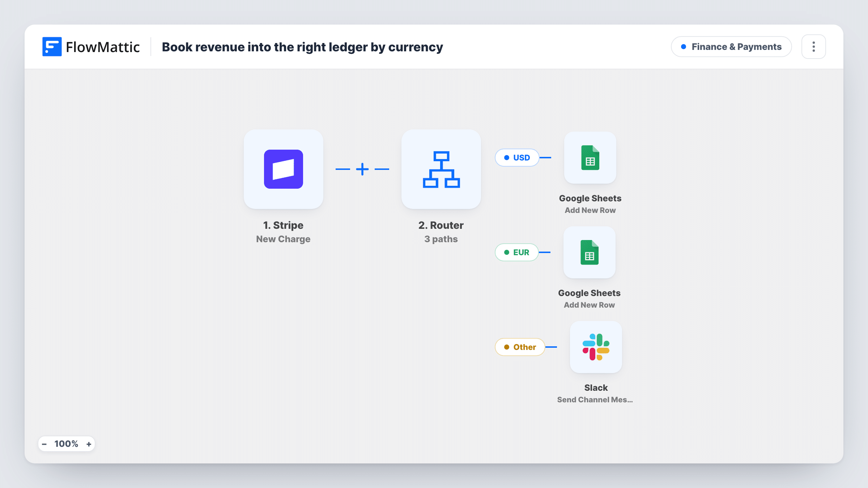Screen dimensions: 868x488
Task: Click 'Google Sheets' label on EUR path
Action: (x=590, y=293)
